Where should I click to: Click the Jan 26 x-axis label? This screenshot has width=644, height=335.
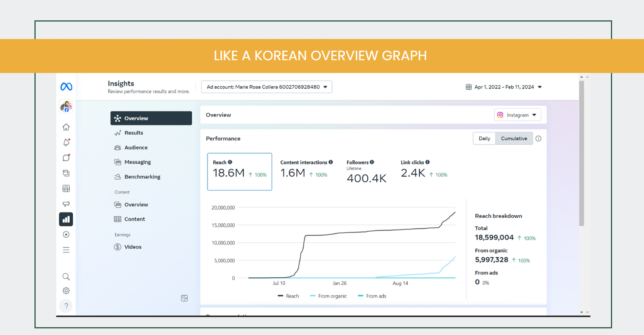pos(339,283)
